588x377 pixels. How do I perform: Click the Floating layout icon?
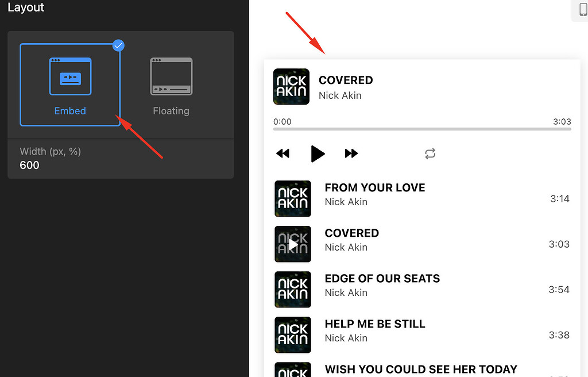(x=171, y=75)
